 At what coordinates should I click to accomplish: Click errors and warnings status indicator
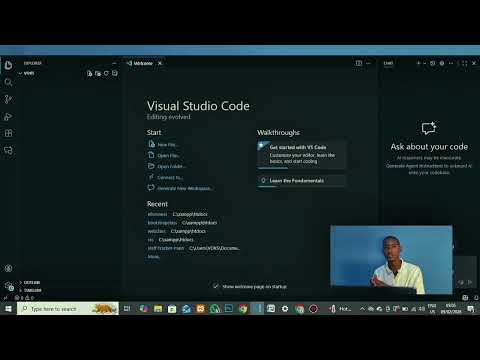click(x=24, y=298)
